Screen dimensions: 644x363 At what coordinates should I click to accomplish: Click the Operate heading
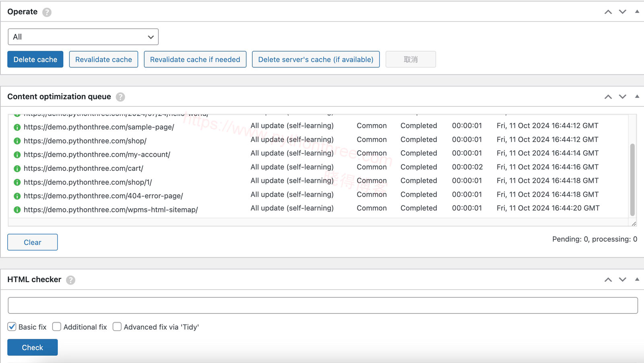(x=23, y=12)
